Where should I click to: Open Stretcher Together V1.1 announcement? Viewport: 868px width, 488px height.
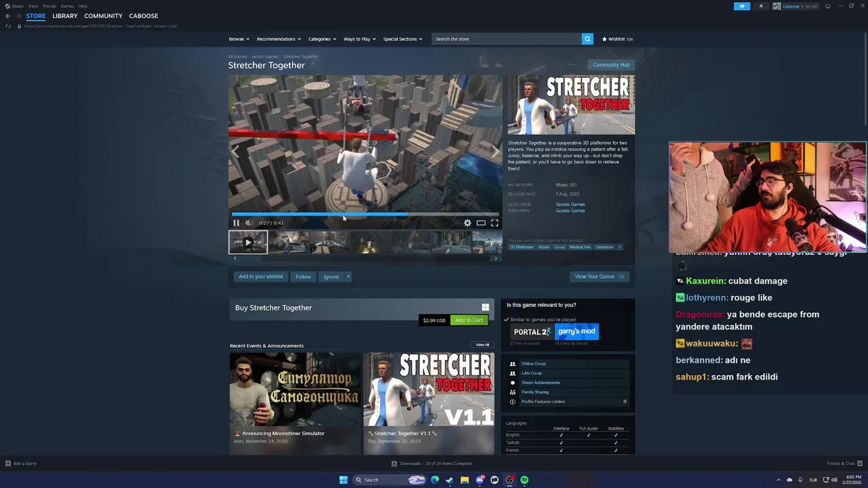tap(429, 403)
